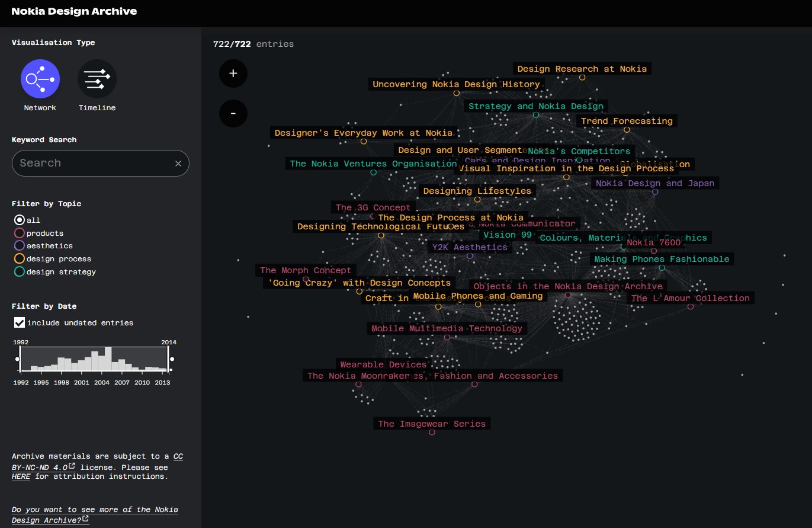
Task: Click the Nokia Design Archive title
Action: [x=74, y=11]
